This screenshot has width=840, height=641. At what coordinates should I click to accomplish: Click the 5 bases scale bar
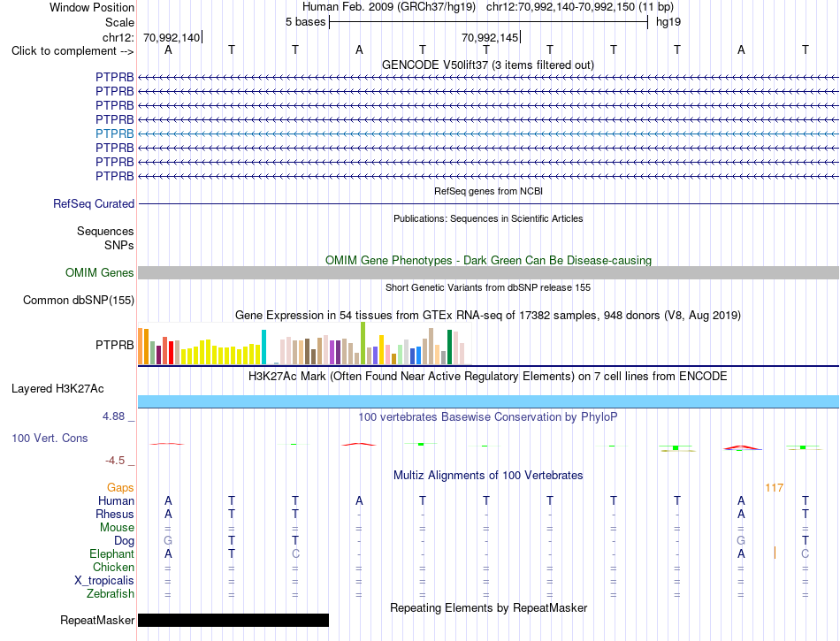[488, 22]
